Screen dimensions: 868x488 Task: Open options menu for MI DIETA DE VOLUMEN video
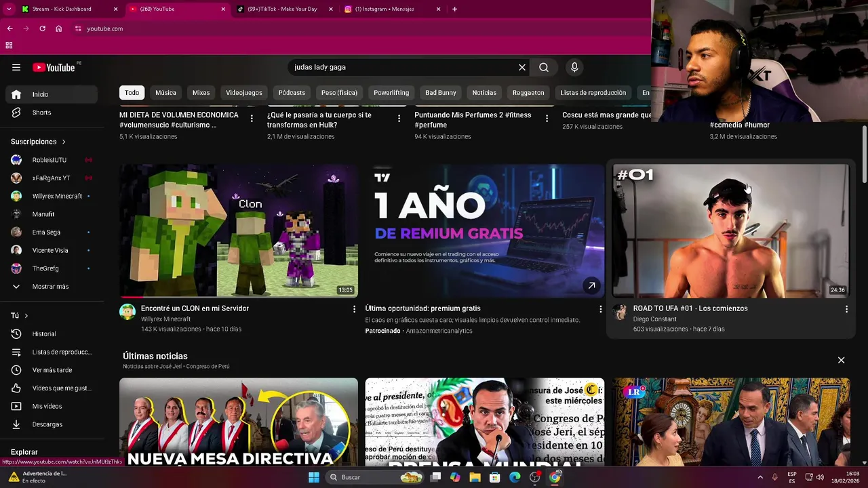pos(252,119)
